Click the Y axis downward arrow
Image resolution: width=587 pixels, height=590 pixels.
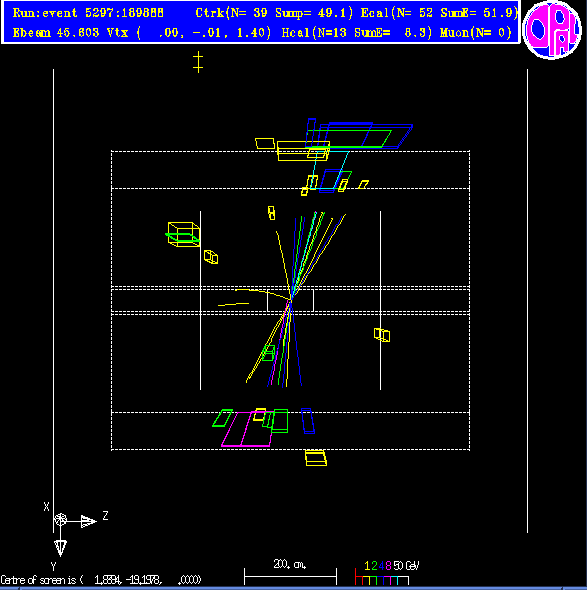[x=61, y=548]
